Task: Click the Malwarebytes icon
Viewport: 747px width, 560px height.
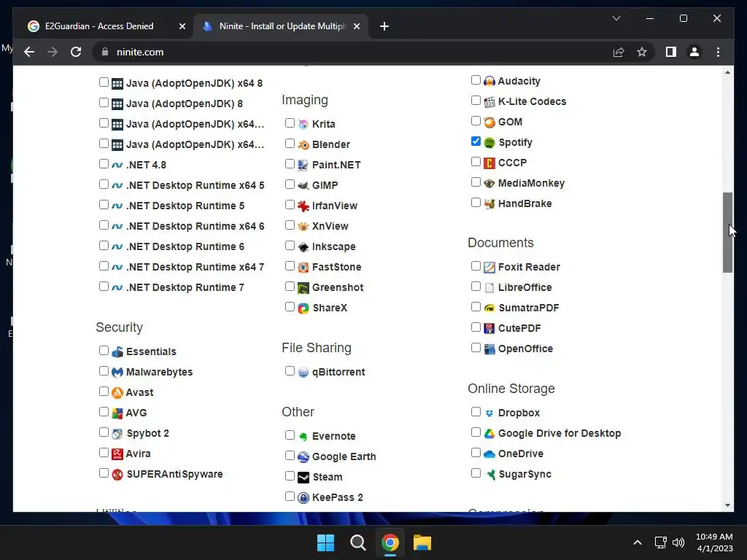Action: (117, 372)
